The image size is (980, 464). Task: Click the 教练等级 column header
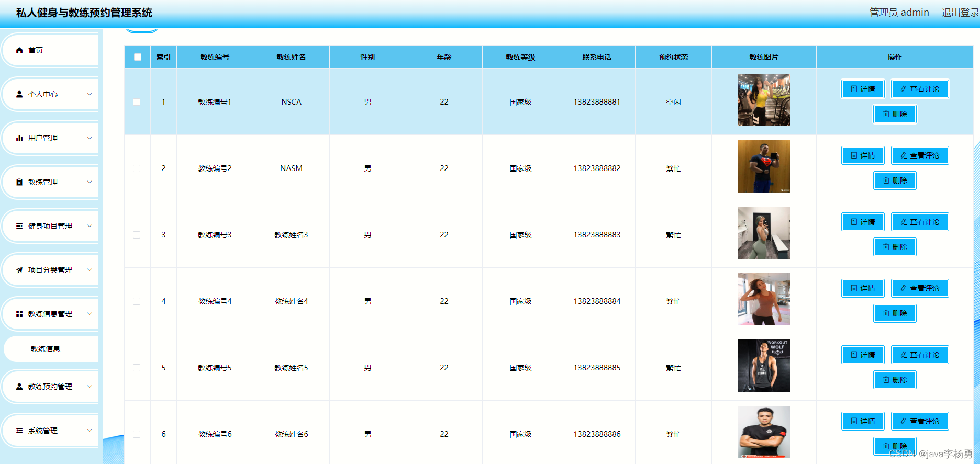520,57
